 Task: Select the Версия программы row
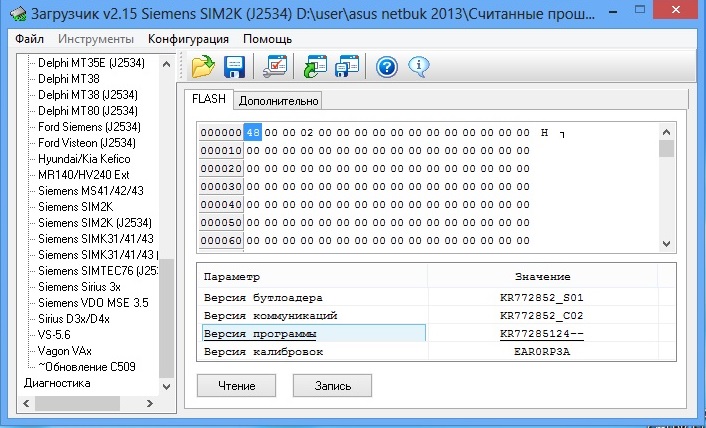coord(437,333)
